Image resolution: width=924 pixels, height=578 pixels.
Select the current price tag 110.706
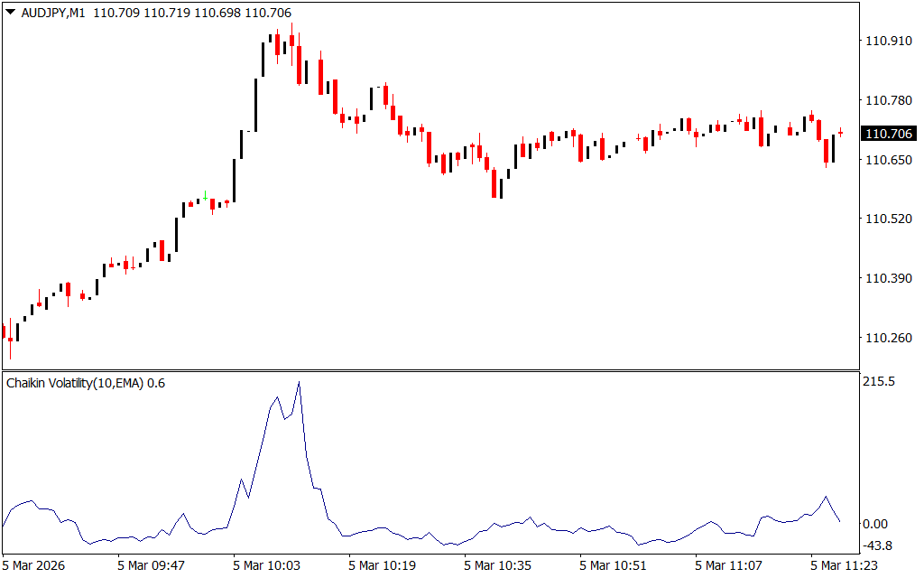[x=888, y=134]
